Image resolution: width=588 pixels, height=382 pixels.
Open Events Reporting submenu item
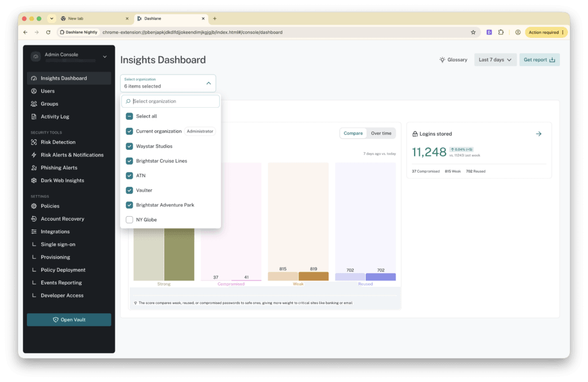tap(69, 282)
